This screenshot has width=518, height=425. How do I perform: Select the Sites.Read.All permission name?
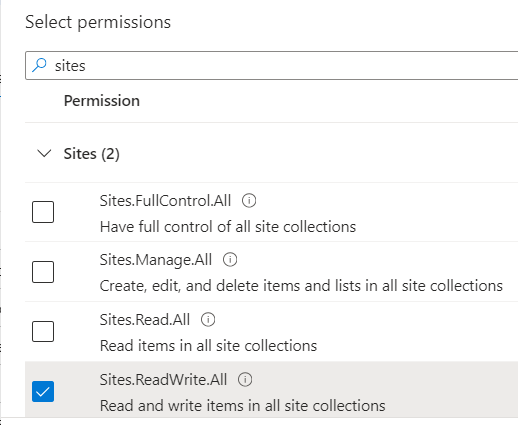tap(145, 320)
